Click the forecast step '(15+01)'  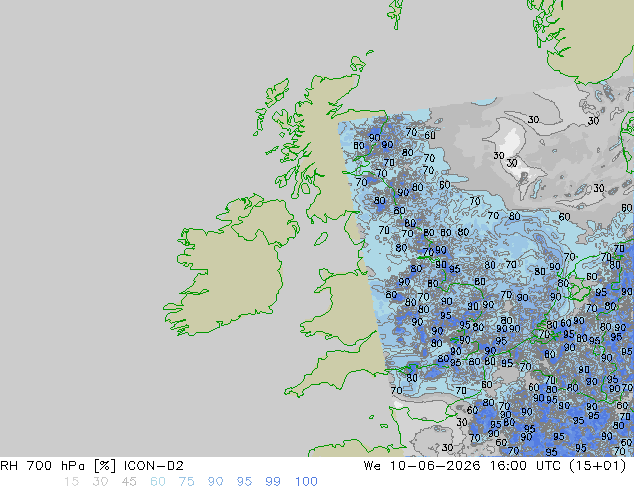(597, 466)
